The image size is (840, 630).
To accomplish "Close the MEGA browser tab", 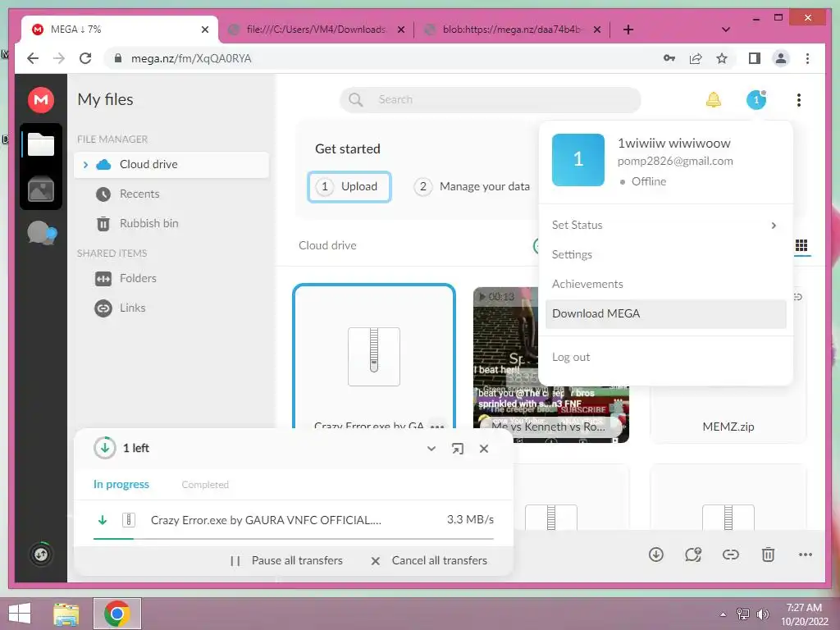I will (204, 30).
